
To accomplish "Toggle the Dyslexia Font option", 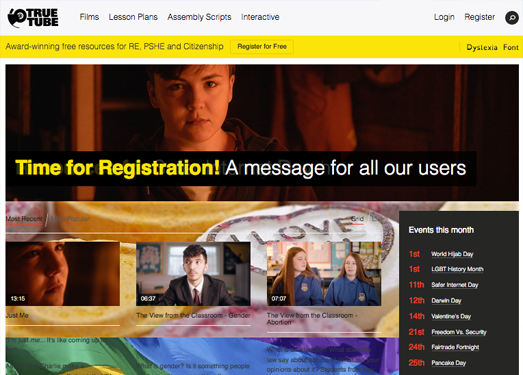I will point(492,47).
